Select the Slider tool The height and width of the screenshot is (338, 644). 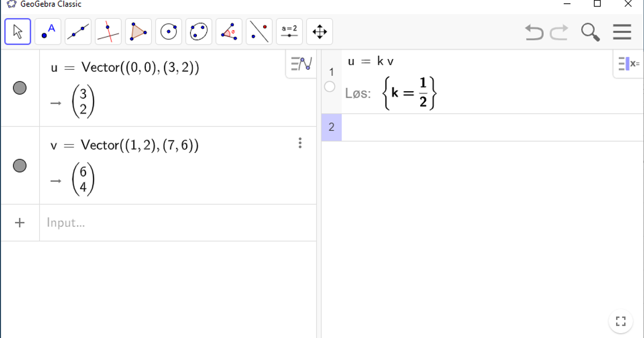click(290, 32)
